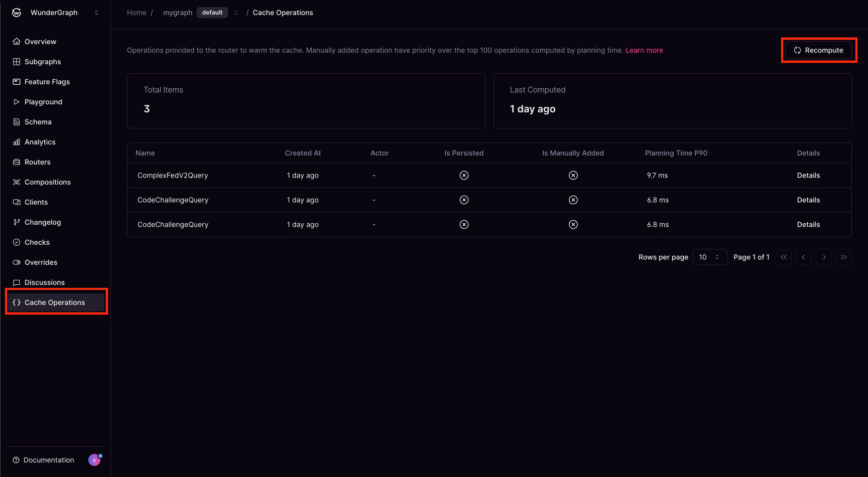The image size is (868, 477).
Task: Click the Recompute button
Action: 818,50
